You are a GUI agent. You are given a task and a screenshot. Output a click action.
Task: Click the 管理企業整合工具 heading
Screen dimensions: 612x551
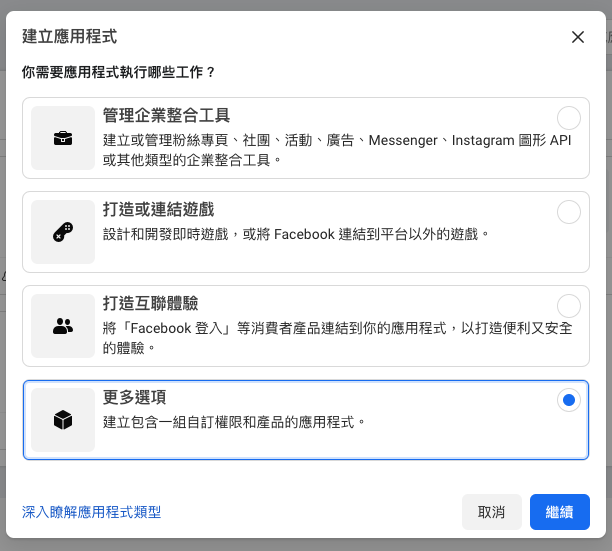[167, 116]
